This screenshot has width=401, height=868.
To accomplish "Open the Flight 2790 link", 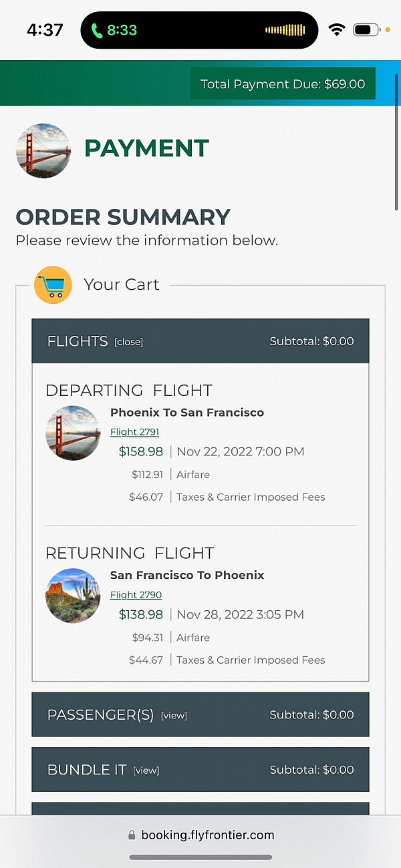I will click(136, 595).
